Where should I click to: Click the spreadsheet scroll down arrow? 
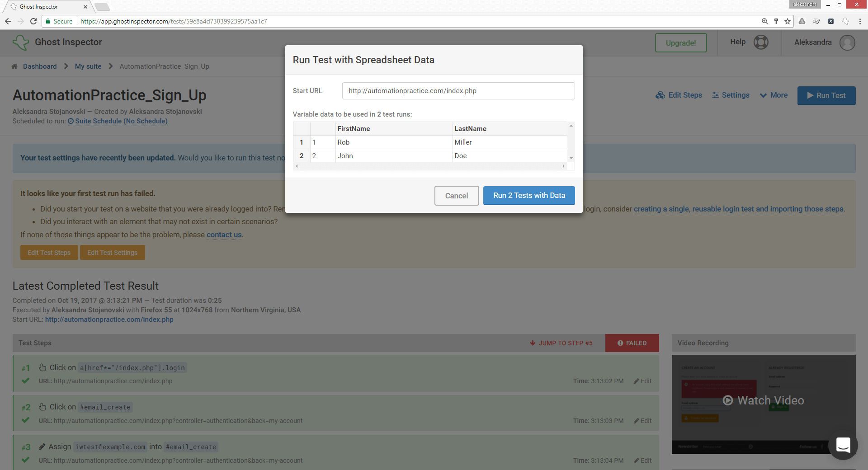pos(571,158)
